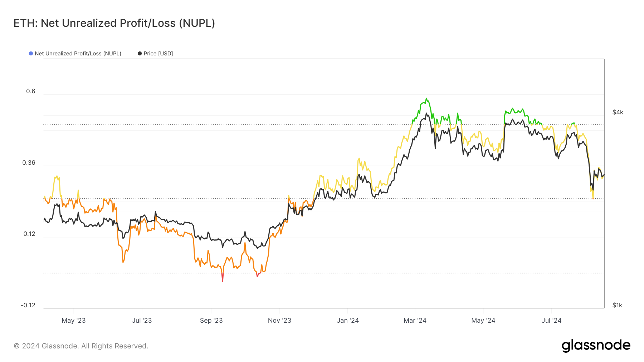Hide the Price series via its legend label
This screenshot has width=644, height=362.
pos(158,53)
